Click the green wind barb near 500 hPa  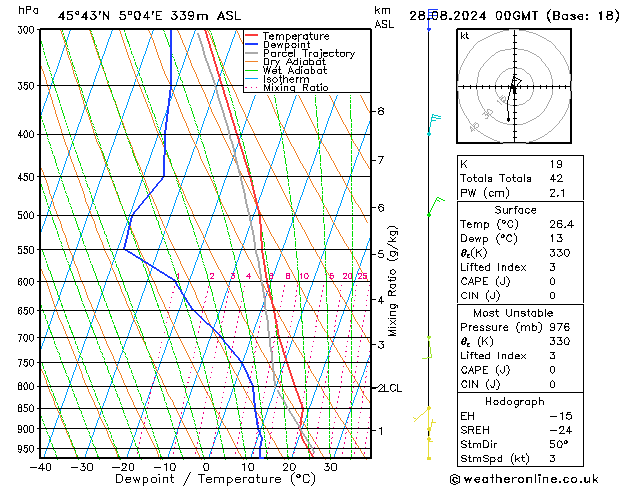coord(433,206)
